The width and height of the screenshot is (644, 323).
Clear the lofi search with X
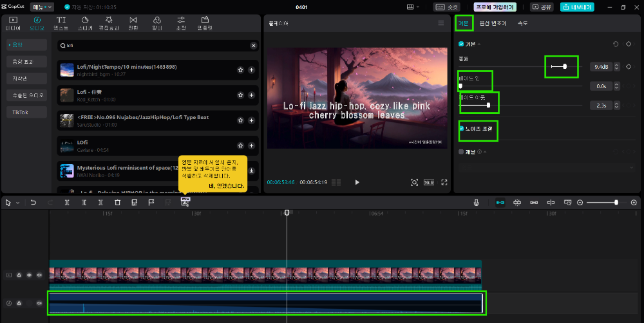point(253,46)
